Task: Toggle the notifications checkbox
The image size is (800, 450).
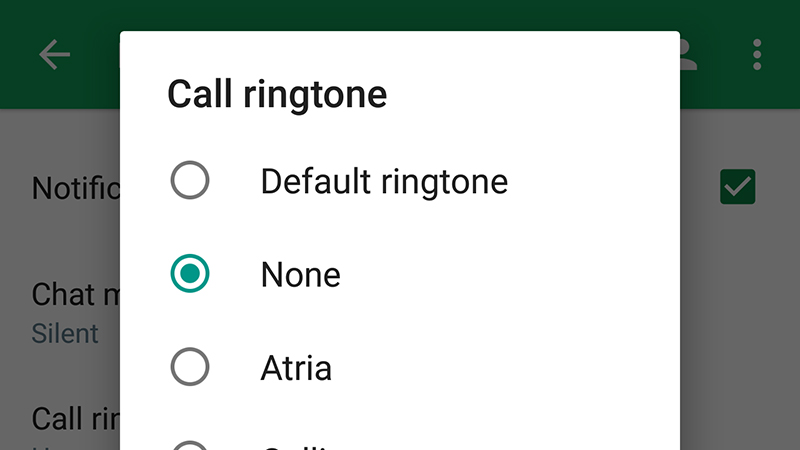Action: coord(738,187)
